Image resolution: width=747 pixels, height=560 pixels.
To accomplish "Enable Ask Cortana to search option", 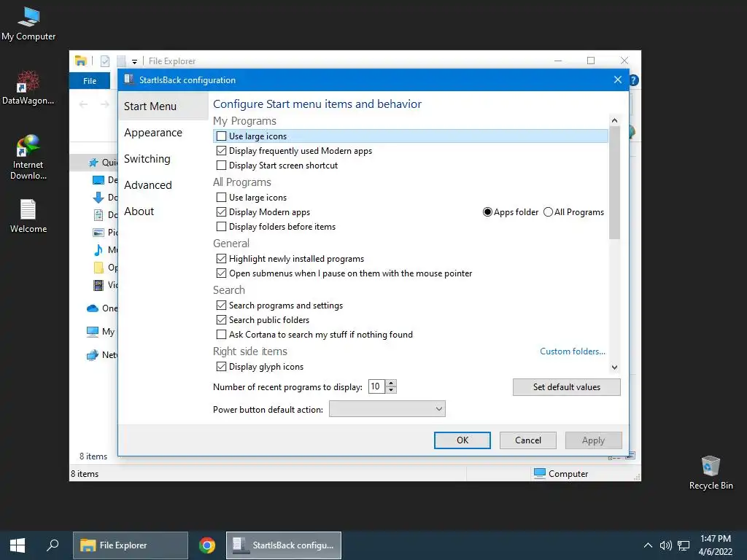I will click(221, 334).
